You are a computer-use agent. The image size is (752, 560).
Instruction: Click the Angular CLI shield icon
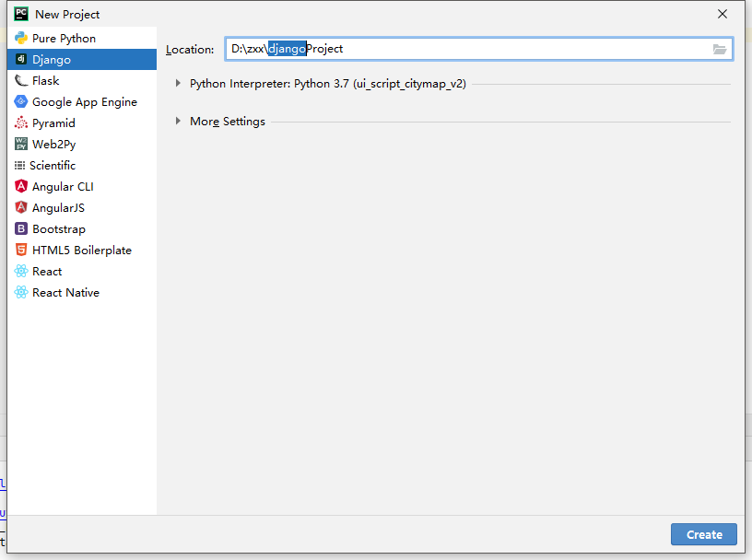(x=21, y=186)
